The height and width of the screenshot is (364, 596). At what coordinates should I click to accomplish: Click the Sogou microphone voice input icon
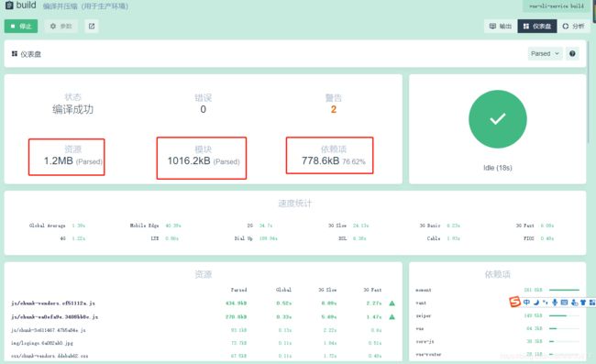(x=555, y=303)
